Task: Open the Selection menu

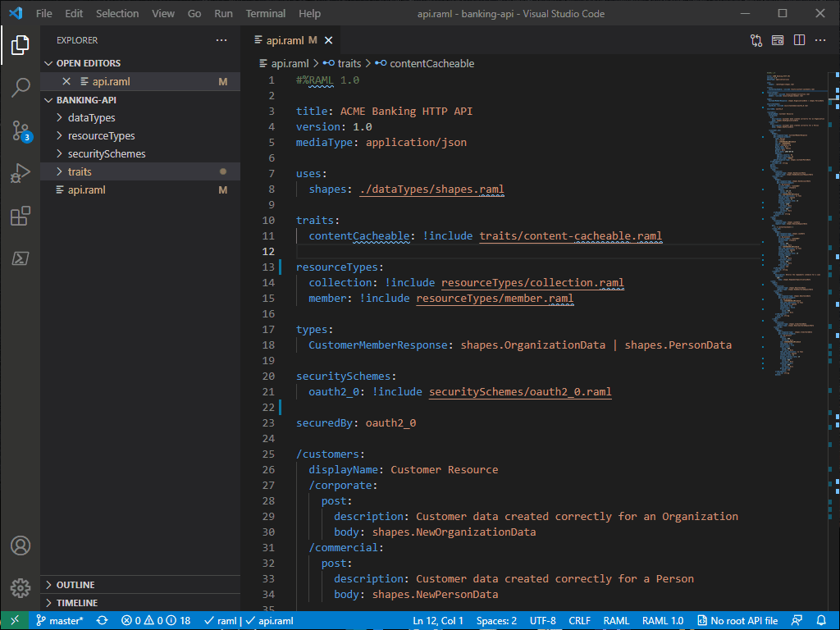Action: click(x=117, y=13)
